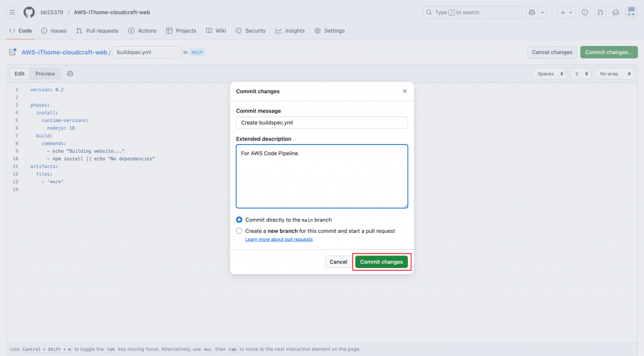The height and width of the screenshot is (356, 644).
Task: Open pull requests icon in header
Action: pyautogui.click(x=600, y=12)
